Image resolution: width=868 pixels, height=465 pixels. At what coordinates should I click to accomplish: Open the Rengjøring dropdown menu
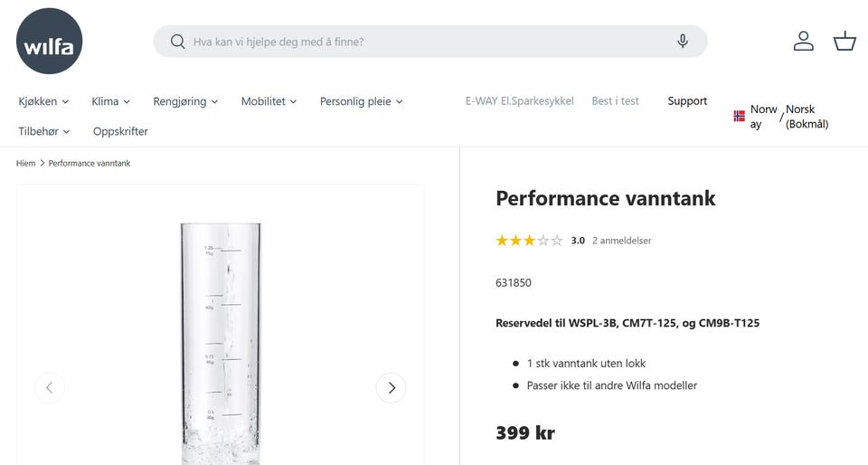(x=185, y=101)
